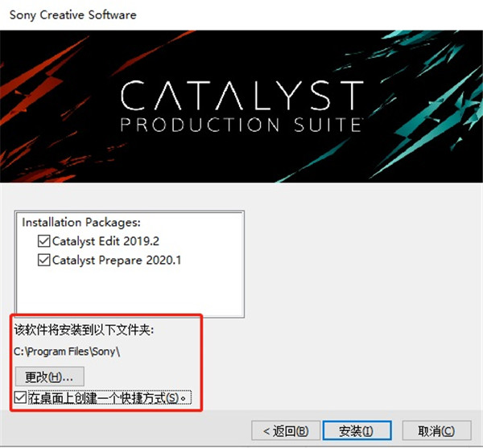Viewport: 483px width, 448px height.
Task: Uncheck the Catalyst Prepare 2020.1 package checkbox
Action: pos(43,260)
